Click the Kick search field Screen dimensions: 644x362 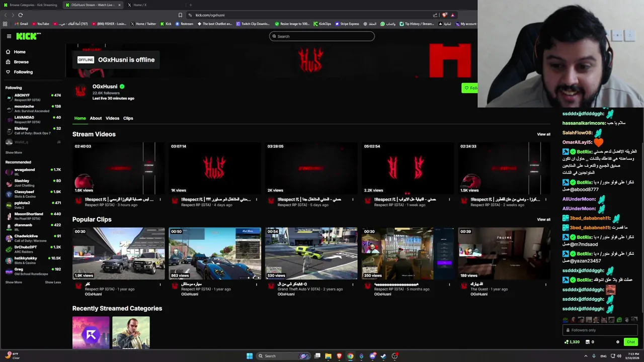[322, 36]
